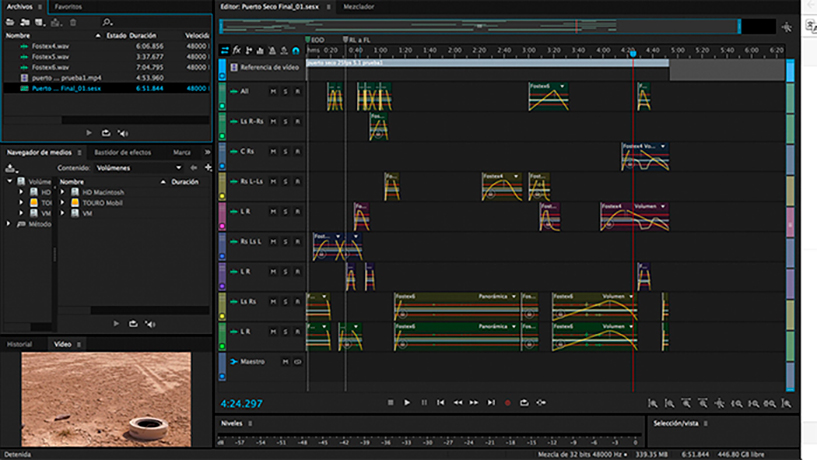Open file icon in Archivos panel
Viewport: 817px width, 460px height.
tap(10, 22)
